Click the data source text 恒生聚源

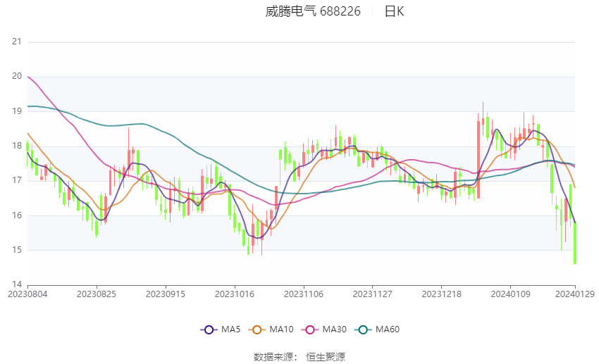(x=326, y=357)
